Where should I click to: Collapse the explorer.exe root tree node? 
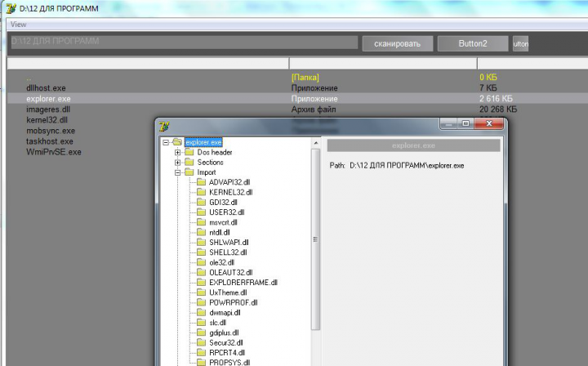click(166, 142)
